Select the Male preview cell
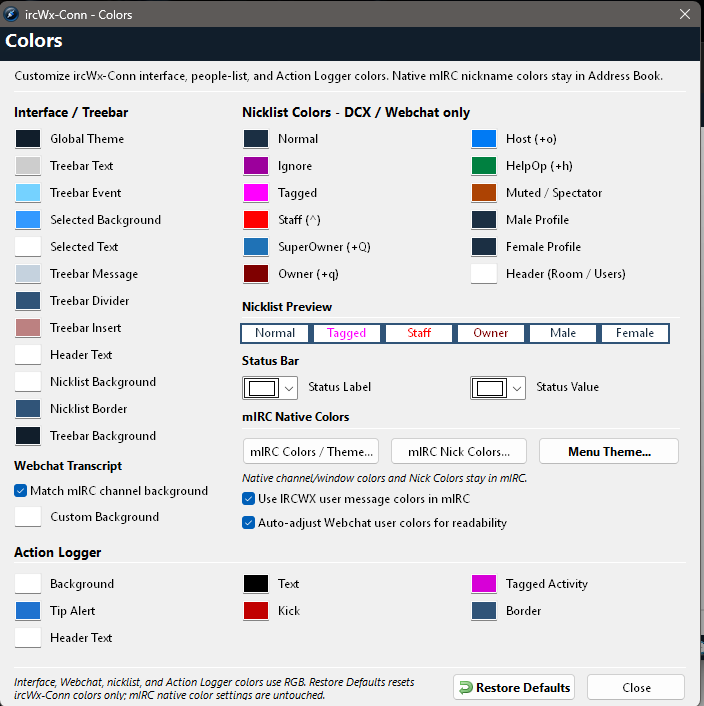Viewport: 704px width, 706px height. (x=563, y=333)
